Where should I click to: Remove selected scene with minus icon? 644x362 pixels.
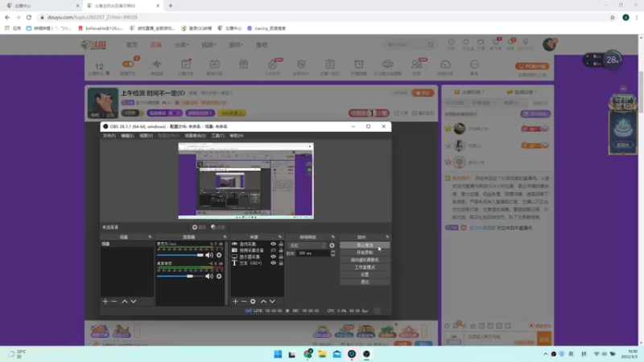[x=114, y=301]
